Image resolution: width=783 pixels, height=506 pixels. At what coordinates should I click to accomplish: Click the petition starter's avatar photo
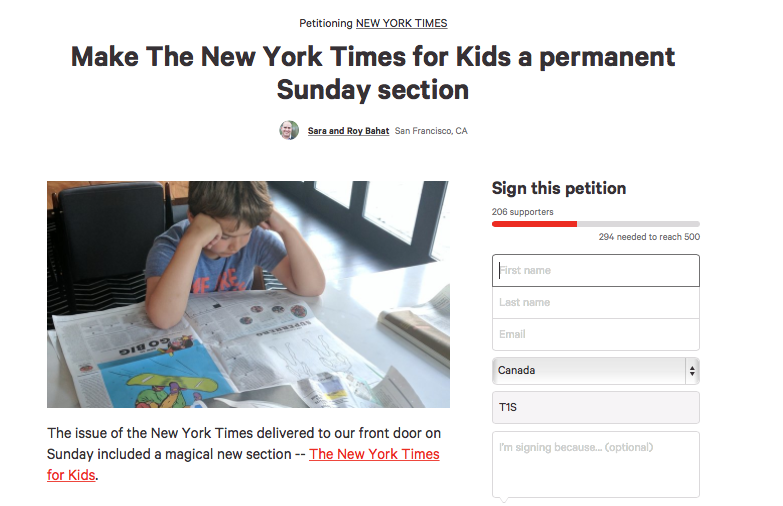289,130
